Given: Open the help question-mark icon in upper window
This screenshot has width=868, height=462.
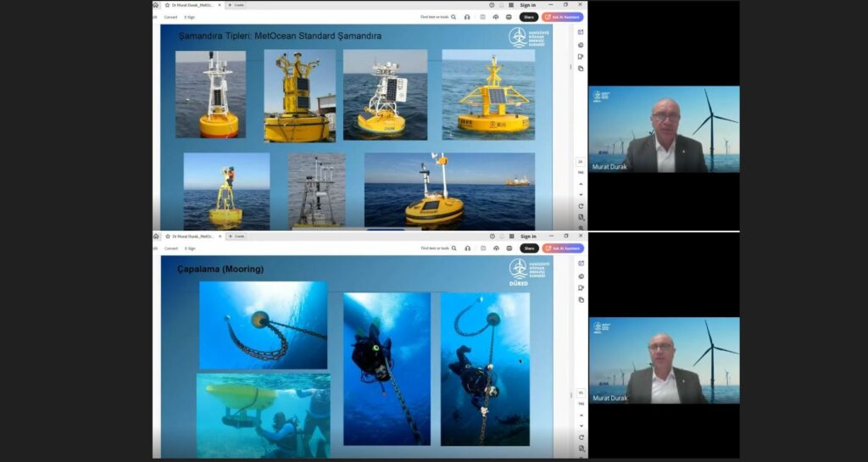Looking at the screenshot, I should tap(492, 5).
